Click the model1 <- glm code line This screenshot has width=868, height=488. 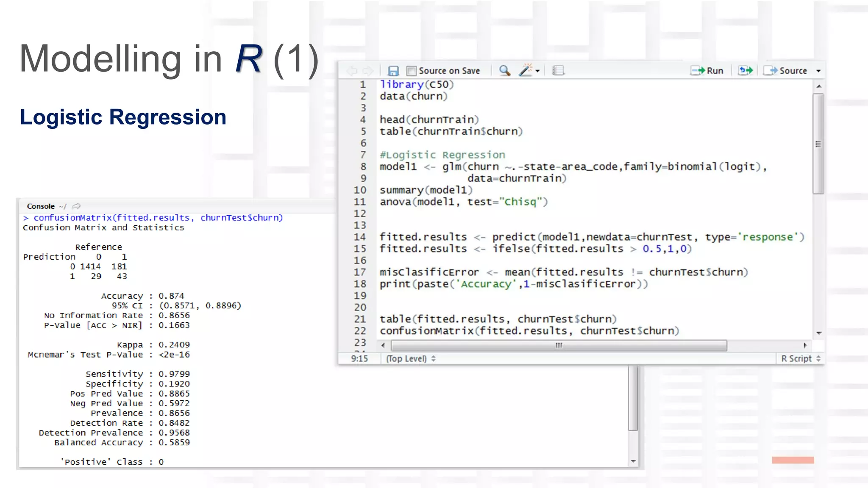click(573, 167)
